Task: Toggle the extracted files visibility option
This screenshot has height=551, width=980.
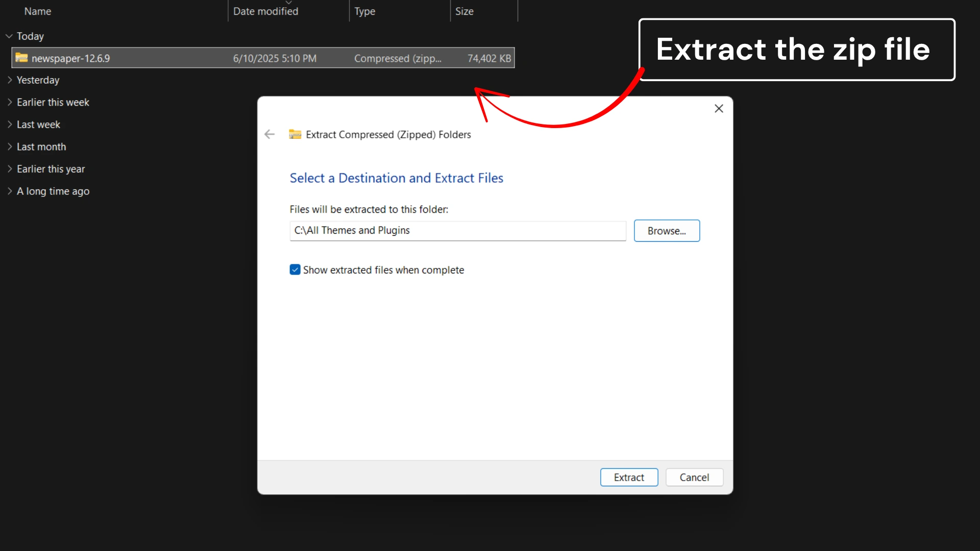Action: [295, 269]
